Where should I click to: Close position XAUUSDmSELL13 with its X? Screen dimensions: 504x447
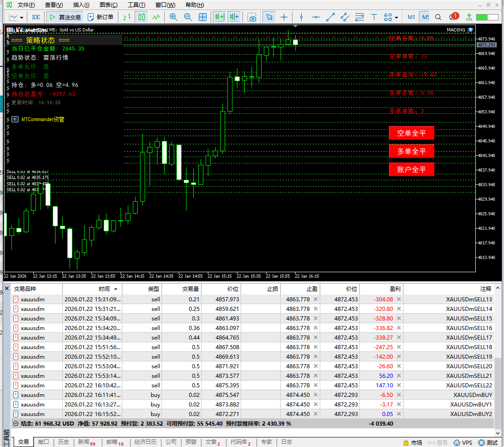pyautogui.click(x=399, y=299)
